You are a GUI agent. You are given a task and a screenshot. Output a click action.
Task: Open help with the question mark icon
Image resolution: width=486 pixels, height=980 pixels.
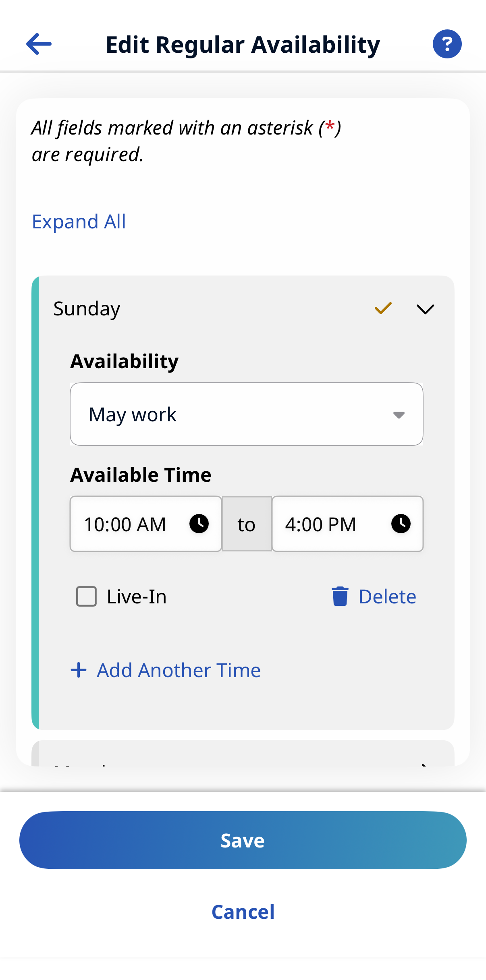pyautogui.click(x=447, y=44)
